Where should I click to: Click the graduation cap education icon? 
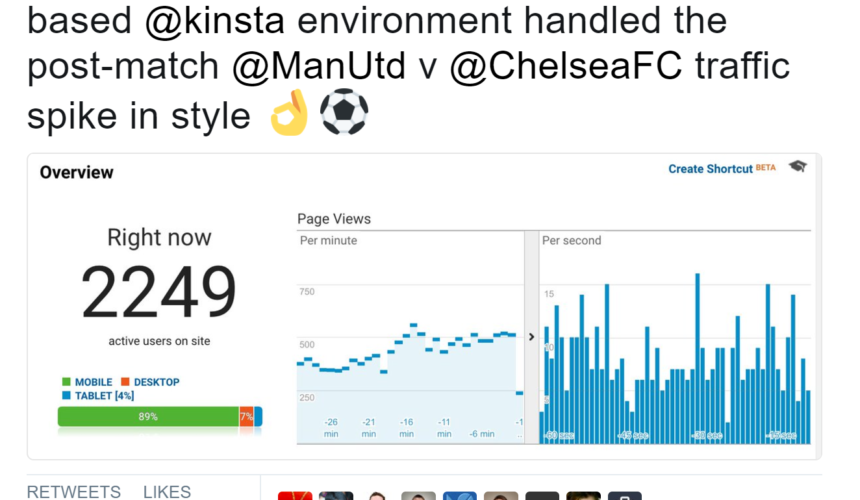797,166
